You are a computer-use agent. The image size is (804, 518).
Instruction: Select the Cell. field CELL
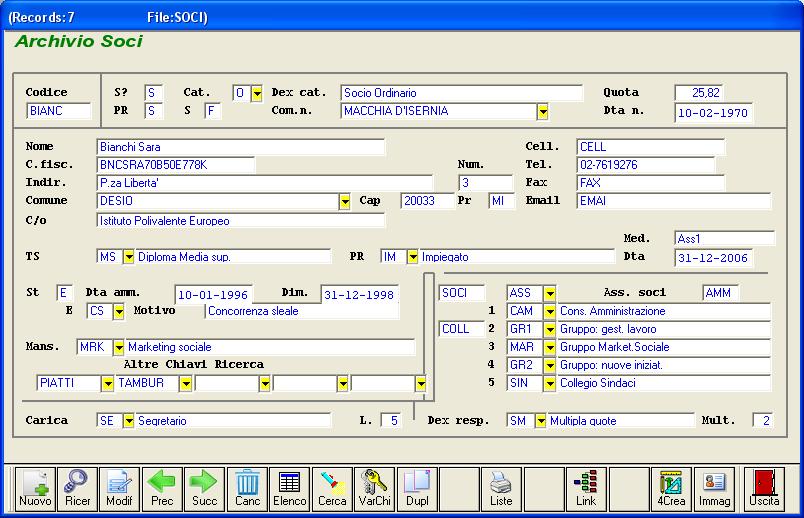[x=650, y=147]
